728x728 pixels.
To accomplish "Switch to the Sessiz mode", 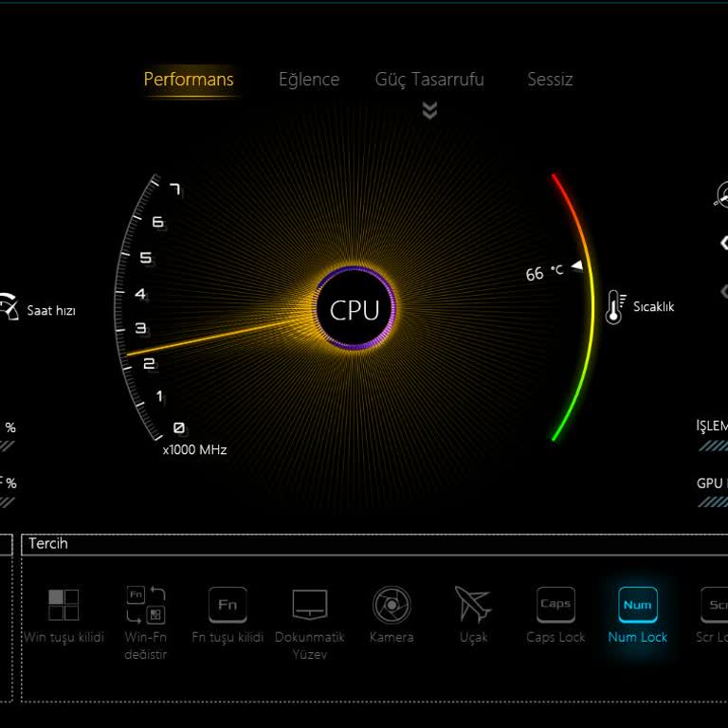I will [x=550, y=80].
